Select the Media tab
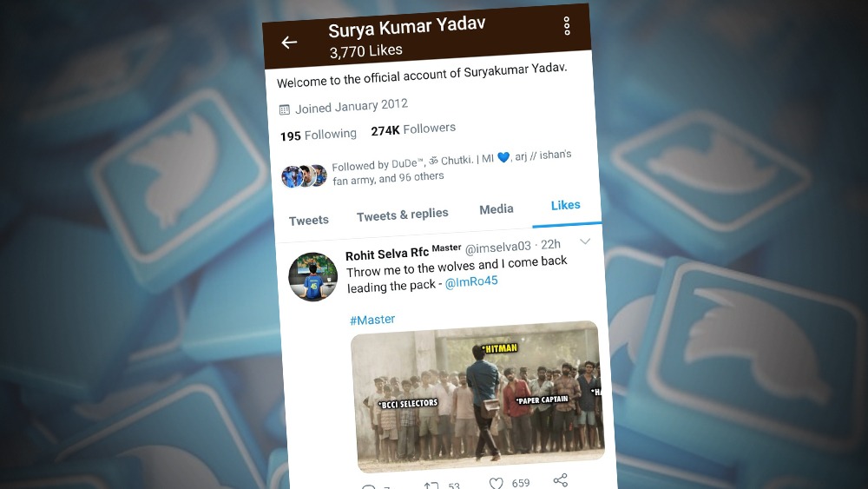This screenshot has height=489, width=868. click(x=496, y=209)
